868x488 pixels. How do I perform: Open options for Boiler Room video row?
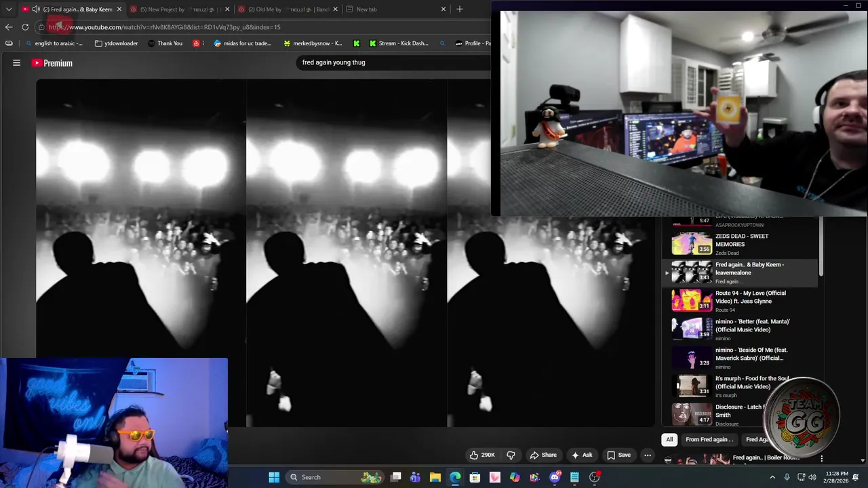821,459
